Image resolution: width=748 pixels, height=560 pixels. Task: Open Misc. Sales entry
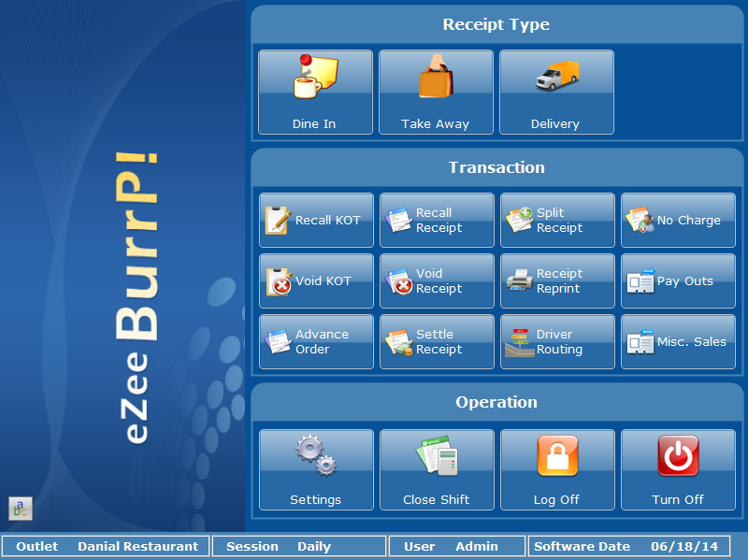678,342
